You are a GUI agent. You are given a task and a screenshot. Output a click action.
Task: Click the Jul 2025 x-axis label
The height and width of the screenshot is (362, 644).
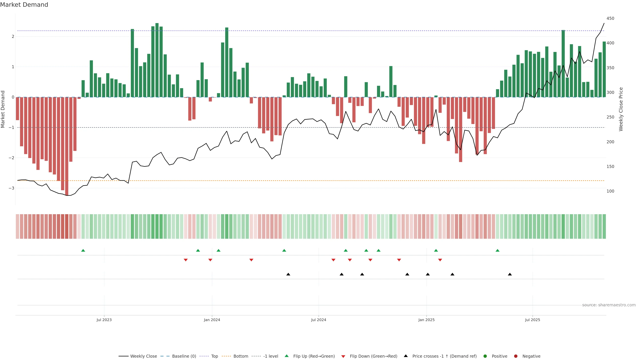point(532,320)
